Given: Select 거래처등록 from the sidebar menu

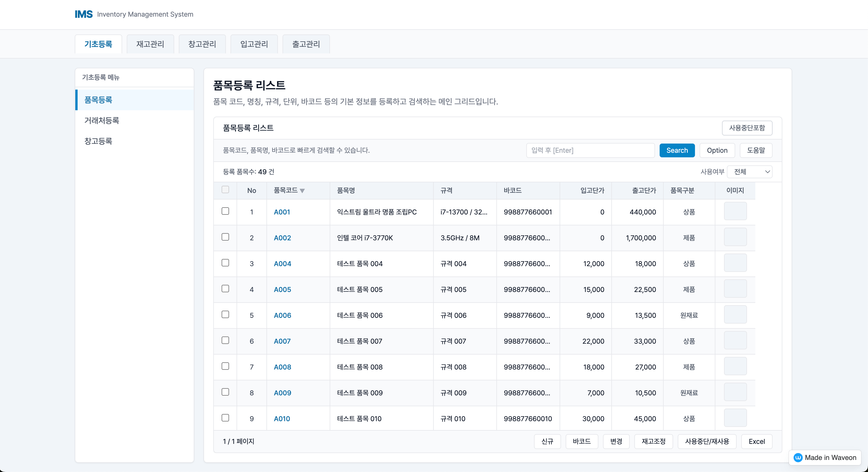Looking at the screenshot, I should (101, 121).
